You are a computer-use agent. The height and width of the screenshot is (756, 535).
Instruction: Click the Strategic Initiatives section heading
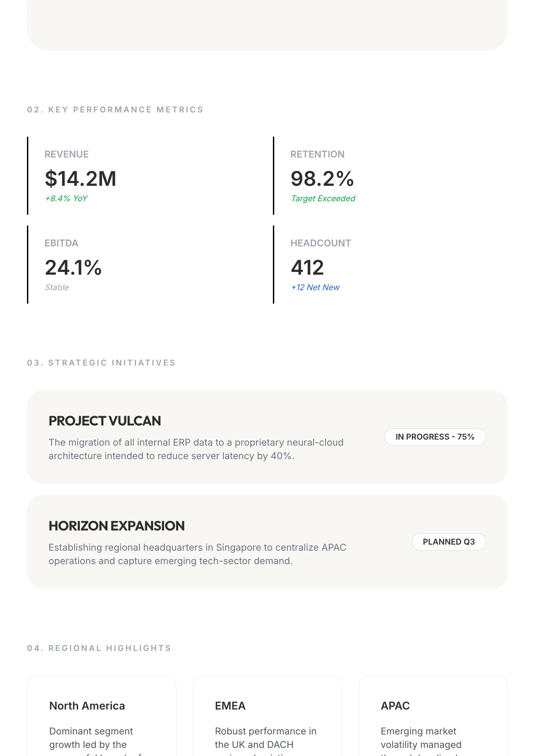(101, 363)
